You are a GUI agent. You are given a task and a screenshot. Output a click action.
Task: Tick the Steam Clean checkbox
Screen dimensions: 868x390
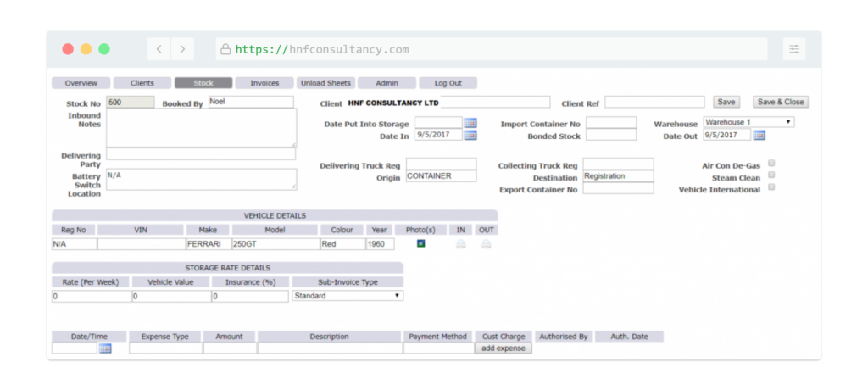771,175
